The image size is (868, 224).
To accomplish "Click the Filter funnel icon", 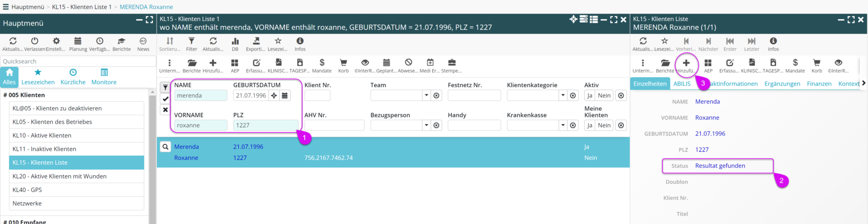I will tap(192, 42).
